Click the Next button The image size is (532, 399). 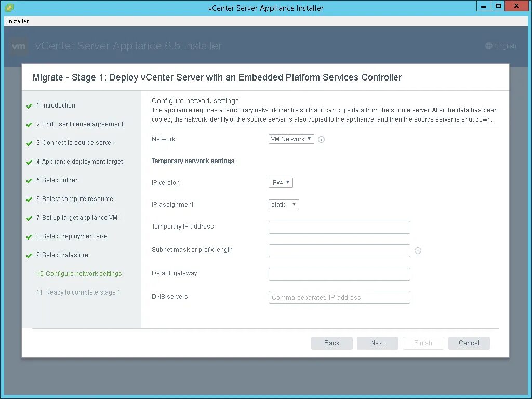(x=377, y=343)
